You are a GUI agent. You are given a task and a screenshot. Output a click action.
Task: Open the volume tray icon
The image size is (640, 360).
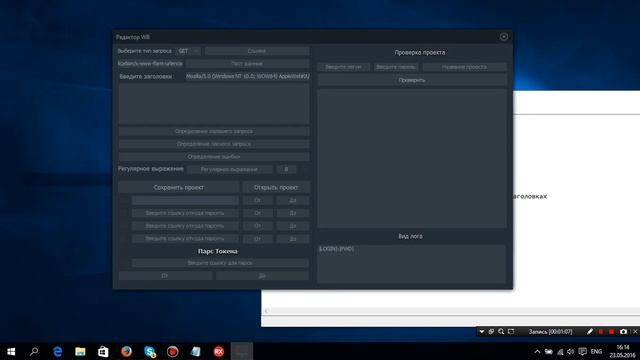pos(571,351)
